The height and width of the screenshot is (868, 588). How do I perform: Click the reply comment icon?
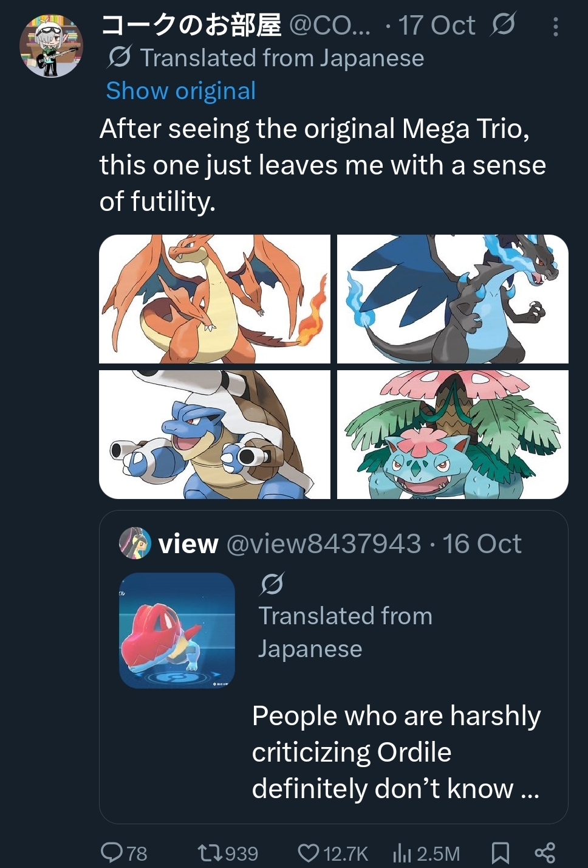coord(112,852)
